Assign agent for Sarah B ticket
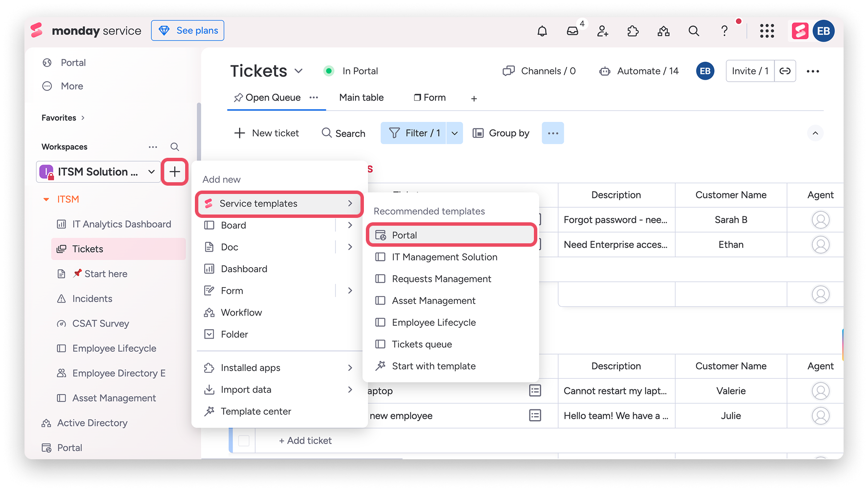 click(821, 220)
